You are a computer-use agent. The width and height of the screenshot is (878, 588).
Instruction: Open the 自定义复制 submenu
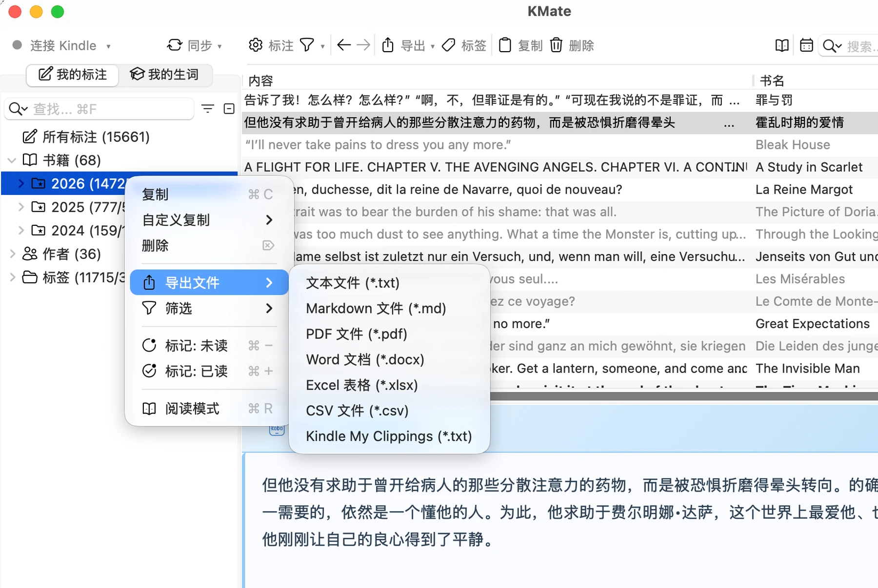pyautogui.click(x=209, y=220)
